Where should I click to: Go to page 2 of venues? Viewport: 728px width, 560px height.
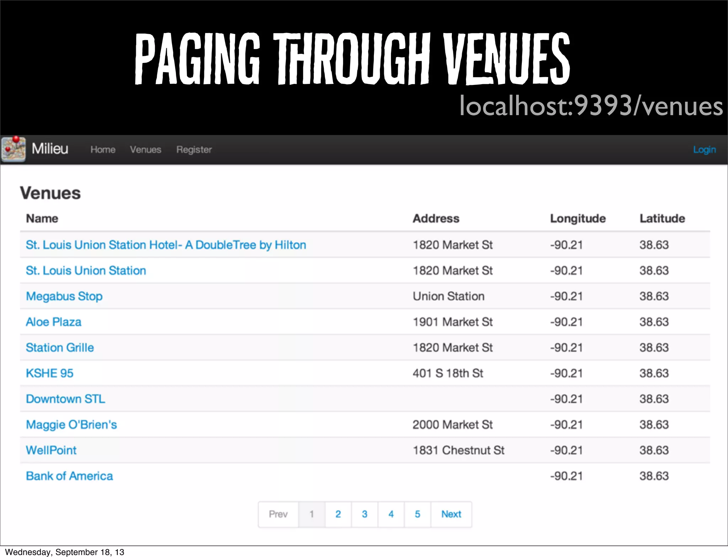338,514
